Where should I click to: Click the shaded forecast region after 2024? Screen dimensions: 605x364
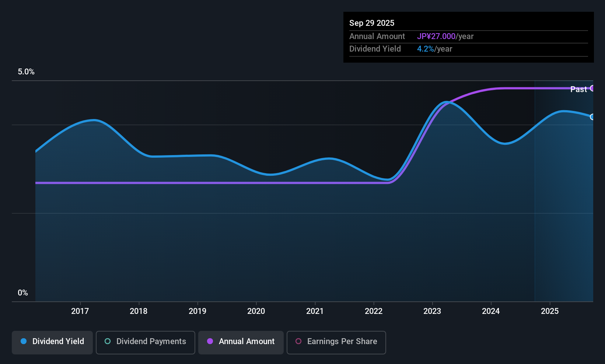click(x=564, y=221)
